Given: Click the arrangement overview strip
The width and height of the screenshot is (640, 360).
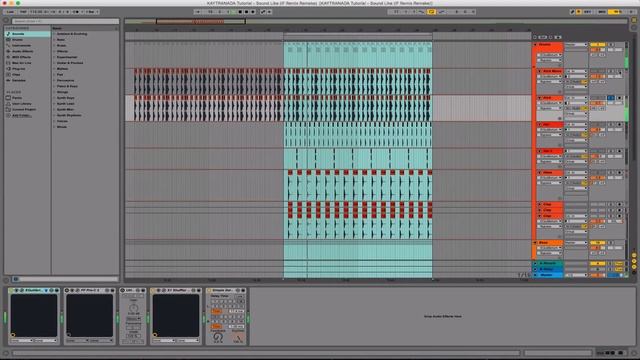Looking at the screenshot, I should (376, 21).
